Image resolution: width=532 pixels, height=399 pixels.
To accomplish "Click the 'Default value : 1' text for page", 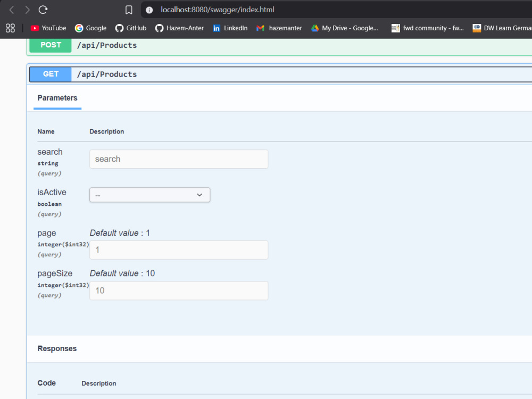I will pos(120,233).
